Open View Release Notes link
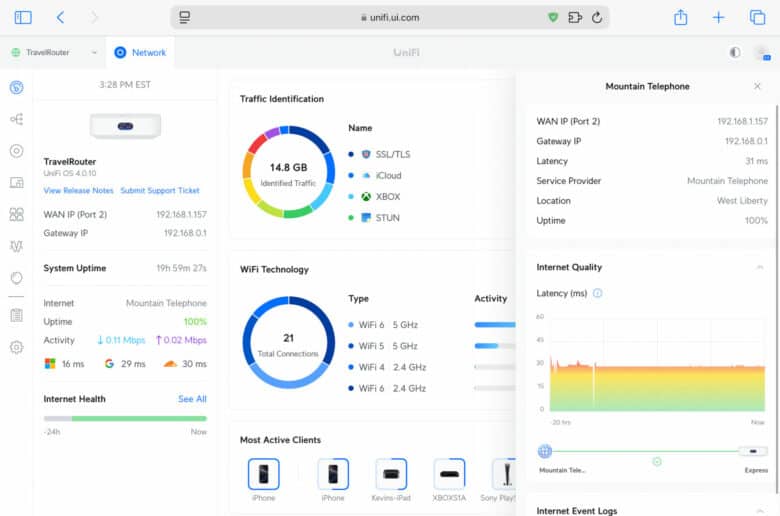 [78, 191]
